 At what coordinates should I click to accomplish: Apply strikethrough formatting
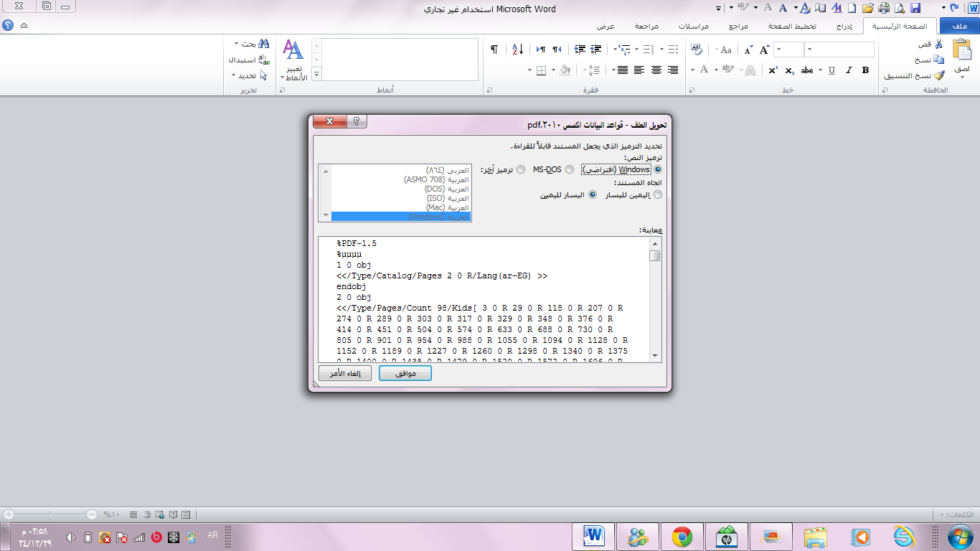pyautogui.click(x=807, y=70)
